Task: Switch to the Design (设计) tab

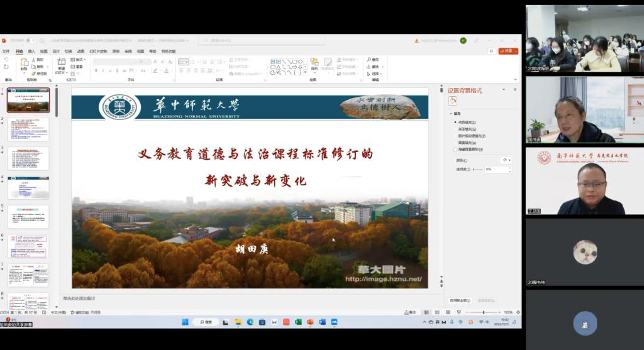Action: (56, 52)
